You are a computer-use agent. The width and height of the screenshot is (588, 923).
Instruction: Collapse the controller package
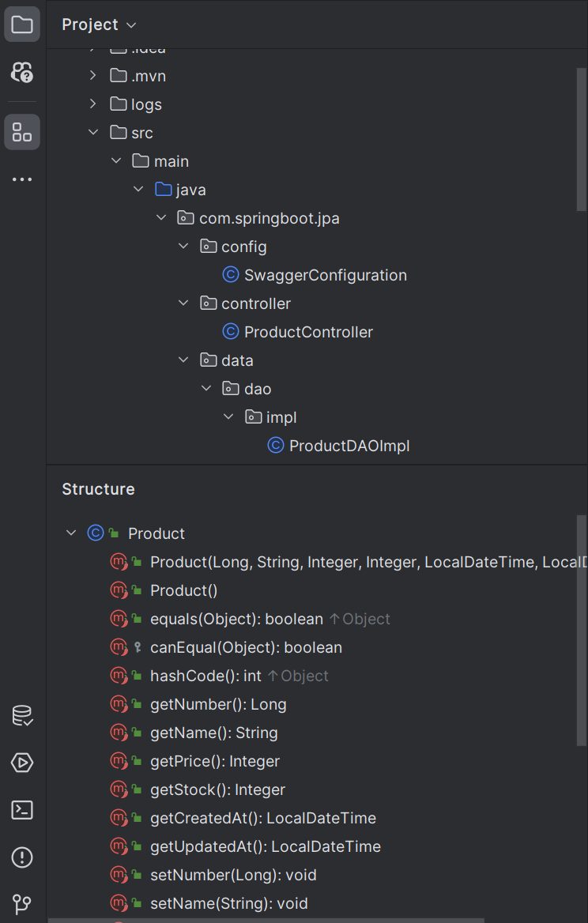(x=183, y=303)
